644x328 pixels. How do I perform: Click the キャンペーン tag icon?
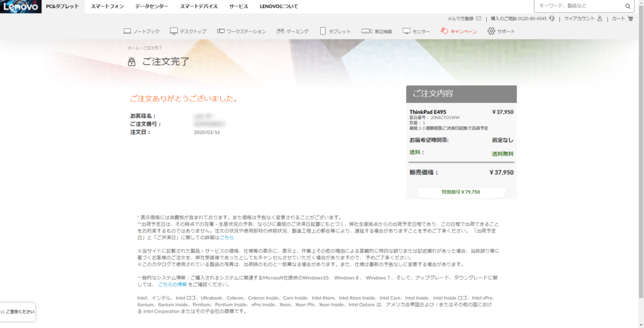[x=444, y=31]
